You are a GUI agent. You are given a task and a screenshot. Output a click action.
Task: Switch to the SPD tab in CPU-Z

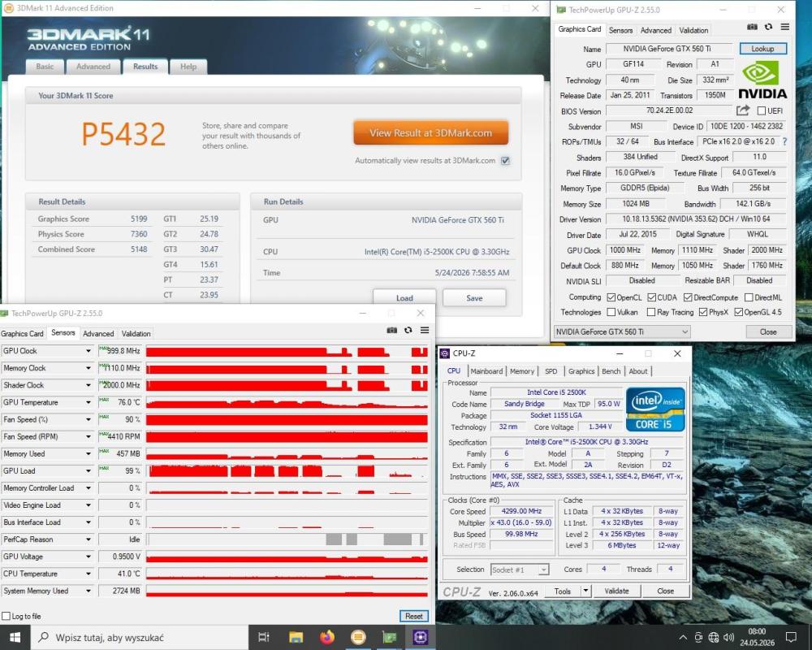[551, 371]
